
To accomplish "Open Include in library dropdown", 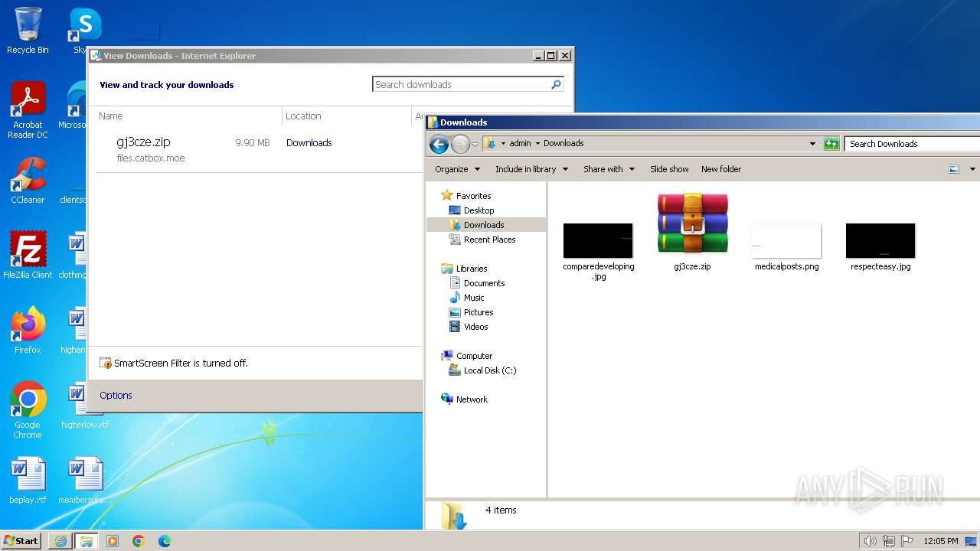I will coord(531,169).
